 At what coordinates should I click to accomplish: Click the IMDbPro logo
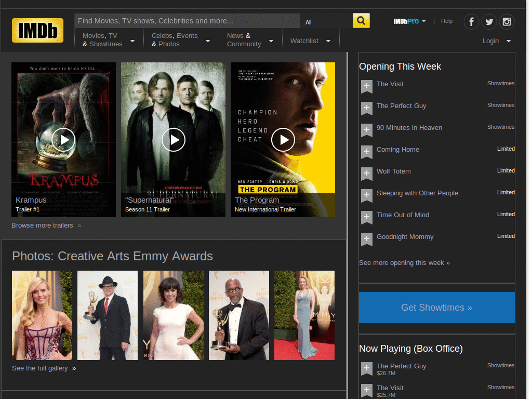pyautogui.click(x=407, y=21)
